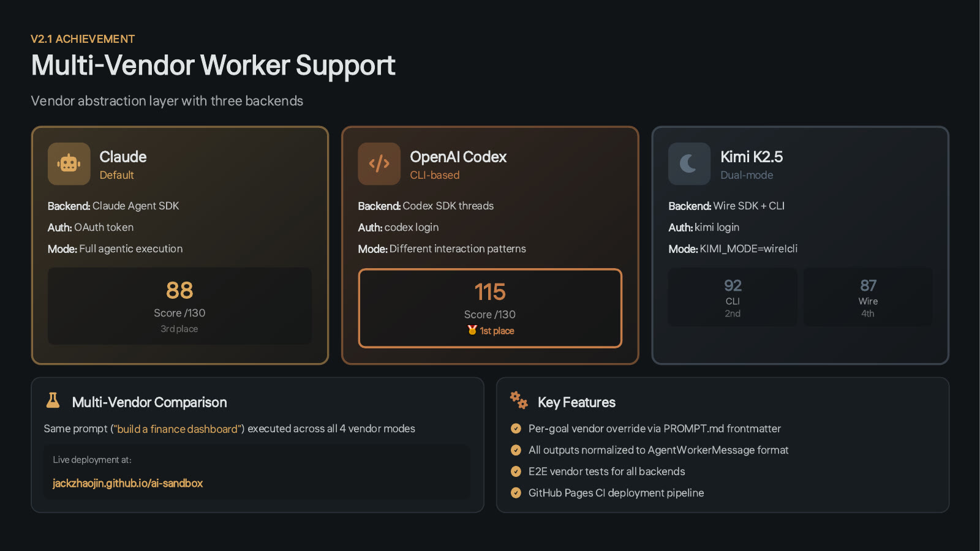The height and width of the screenshot is (551, 980).
Task: Click the Kimi K2.5 moon icon
Action: click(x=689, y=163)
